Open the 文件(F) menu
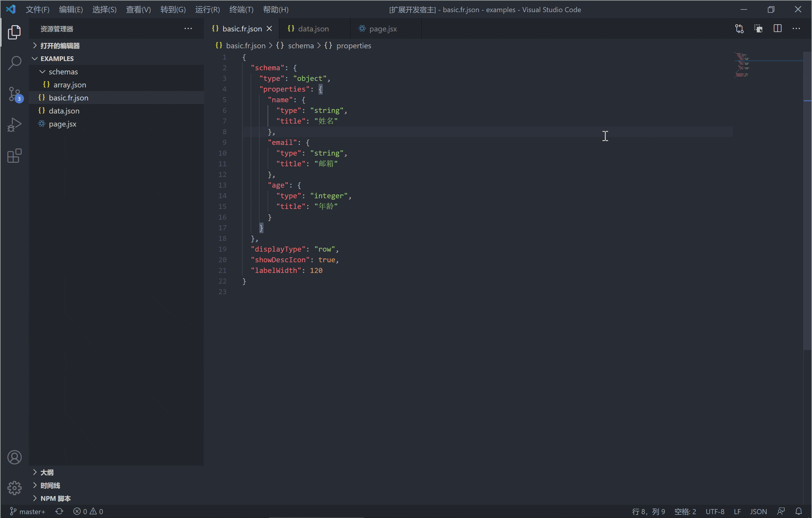This screenshot has height=518, width=812. [x=37, y=9]
